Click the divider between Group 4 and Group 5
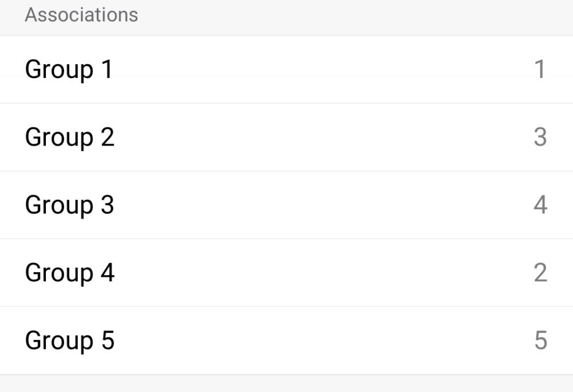Viewport: 573px width, 392px height. 286,306
